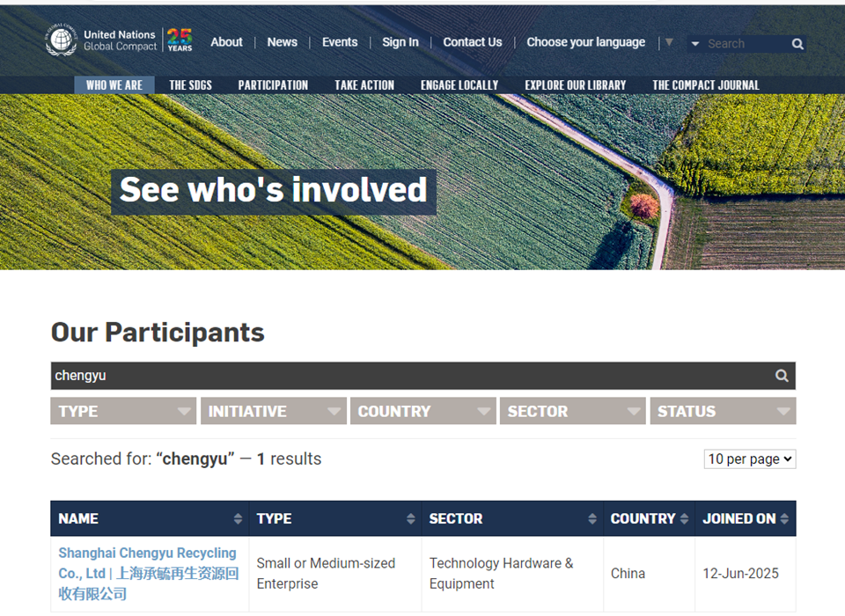Go to the About page
The height and width of the screenshot is (616, 845).
(x=226, y=42)
